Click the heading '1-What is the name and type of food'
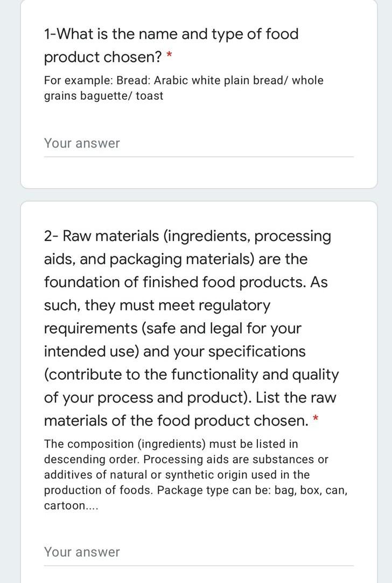The height and width of the screenshot is (583, 392). click(171, 34)
